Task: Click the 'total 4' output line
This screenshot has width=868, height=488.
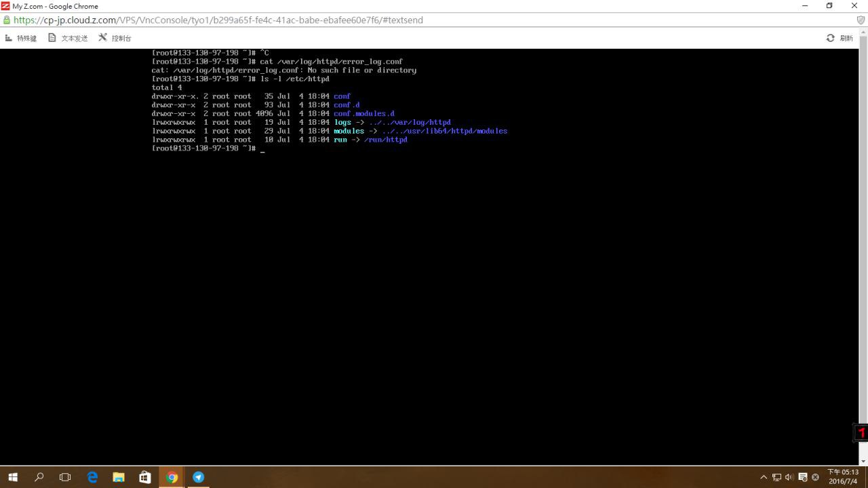Action: (x=167, y=87)
